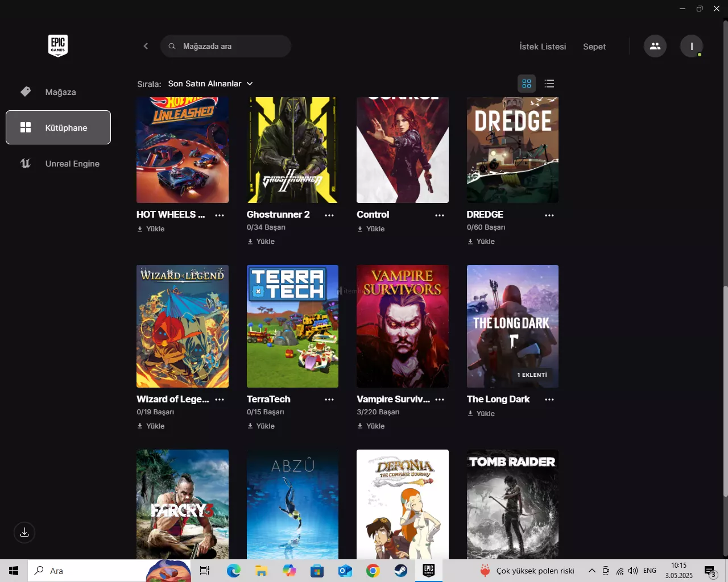This screenshot has height=582, width=728.
Task: Click the Unreal Engine sidebar icon
Action: 26,164
